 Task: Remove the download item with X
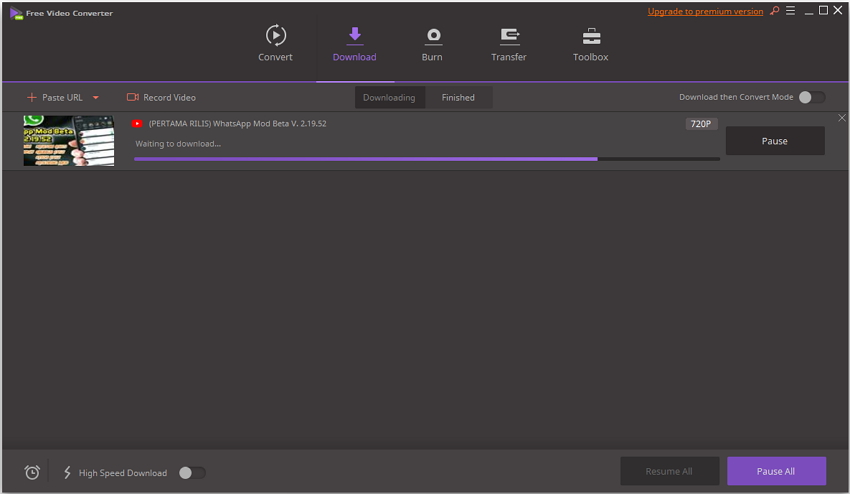[841, 118]
